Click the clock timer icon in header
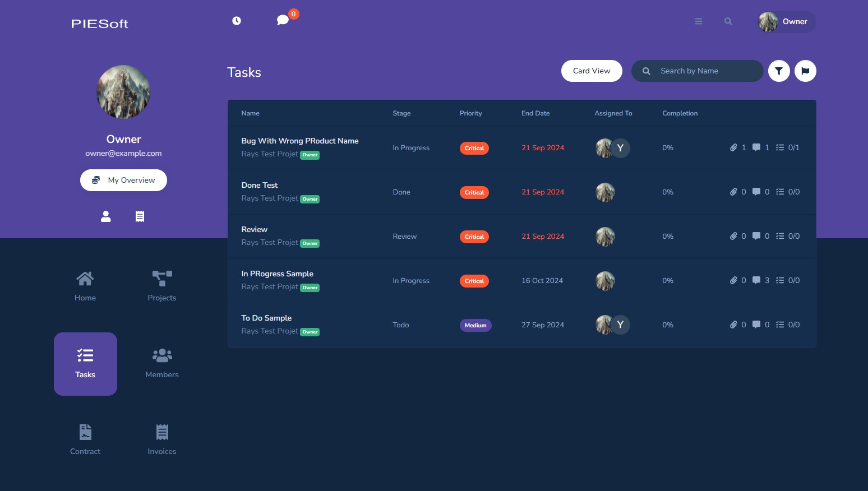The width and height of the screenshot is (868, 491). point(237,21)
